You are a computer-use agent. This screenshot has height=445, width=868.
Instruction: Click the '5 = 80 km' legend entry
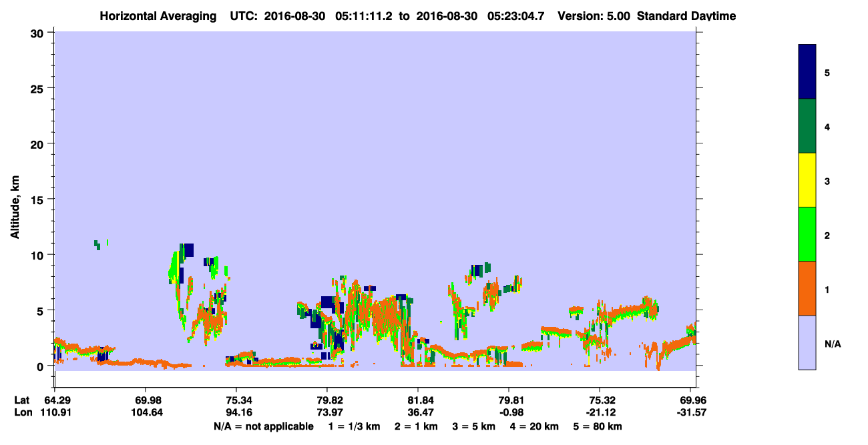tap(597, 426)
